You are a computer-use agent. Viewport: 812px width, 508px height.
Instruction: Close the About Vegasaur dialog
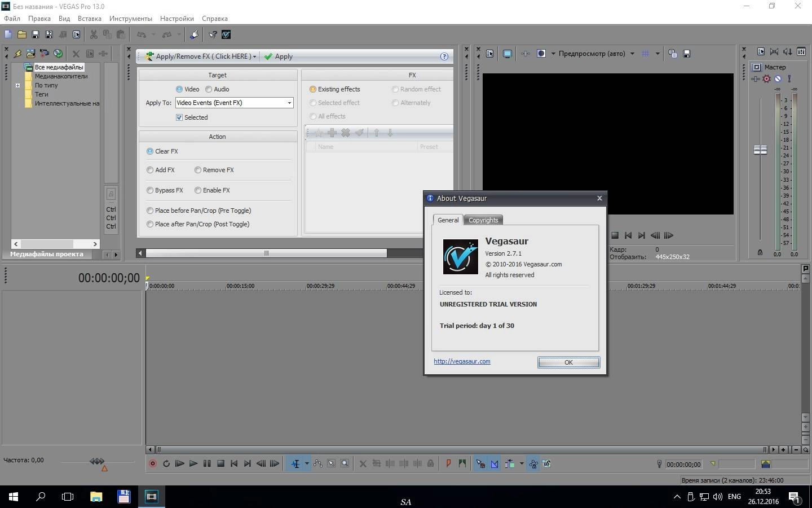tap(599, 198)
